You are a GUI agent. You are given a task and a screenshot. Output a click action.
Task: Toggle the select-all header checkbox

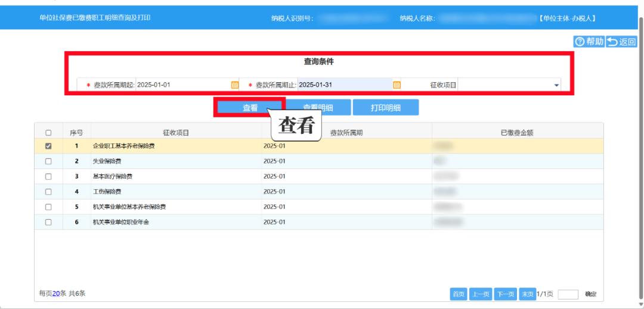click(48, 133)
